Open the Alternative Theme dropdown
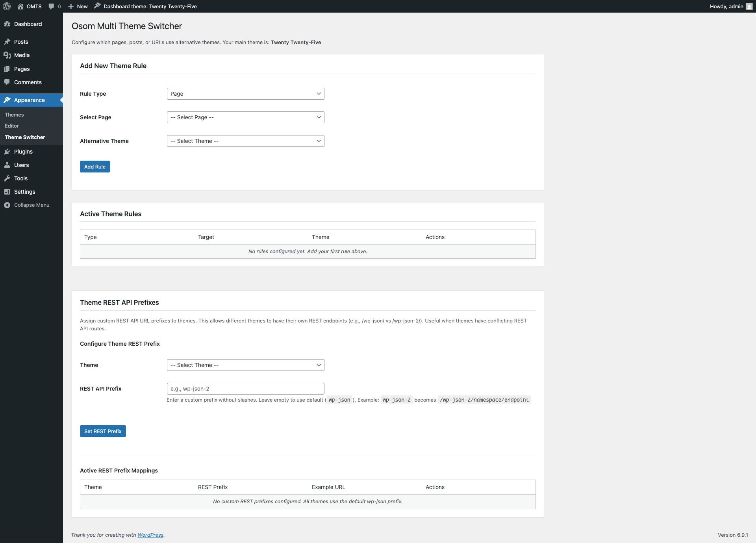The width and height of the screenshot is (756, 543). (245, 141)
